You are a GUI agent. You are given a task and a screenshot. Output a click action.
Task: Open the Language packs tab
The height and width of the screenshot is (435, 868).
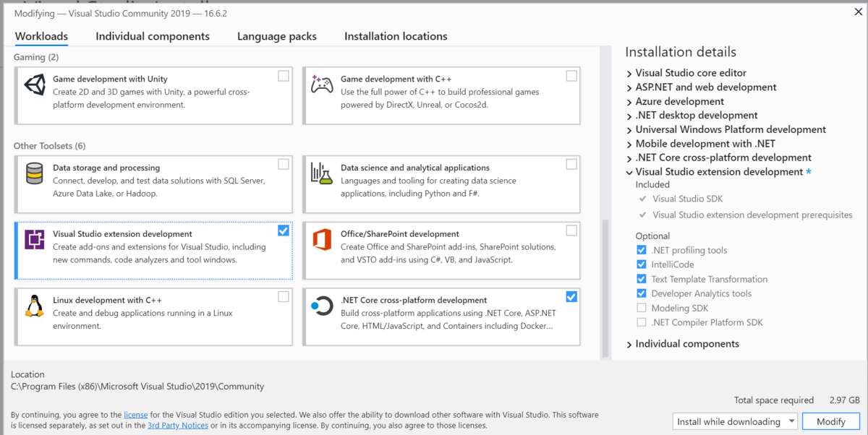tap(277, 36)
